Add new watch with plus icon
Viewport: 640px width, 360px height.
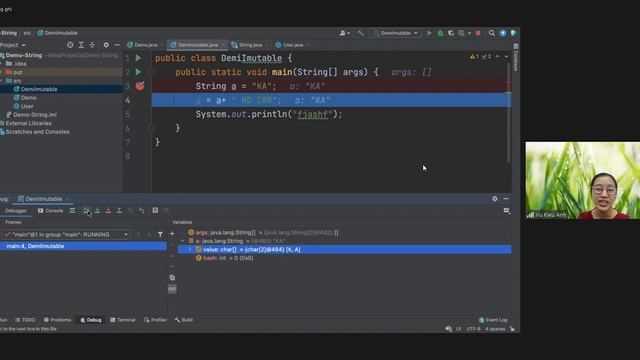tap(172, 234)
